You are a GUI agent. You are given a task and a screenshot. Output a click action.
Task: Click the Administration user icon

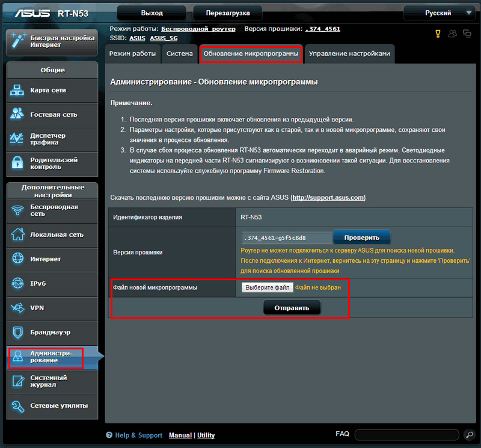pos(18,357)
